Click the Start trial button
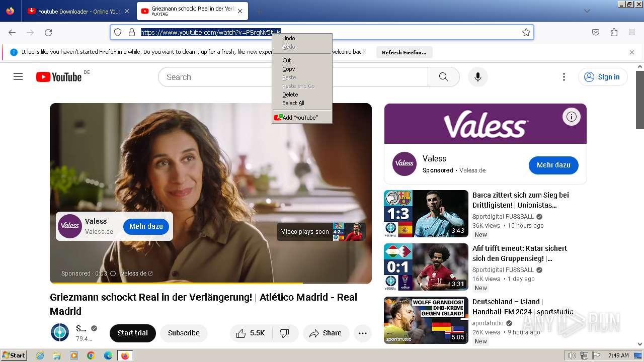The image size is (644, 362). coord(133,333)
